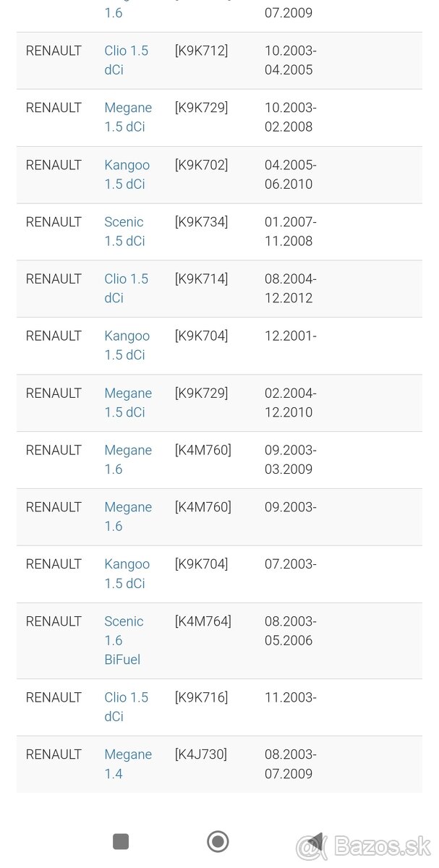Open Megane 1.5 dCi link dated 10.2003-02.2008
This screenshot has width=439, height=868.
click(x=128, y=117)
